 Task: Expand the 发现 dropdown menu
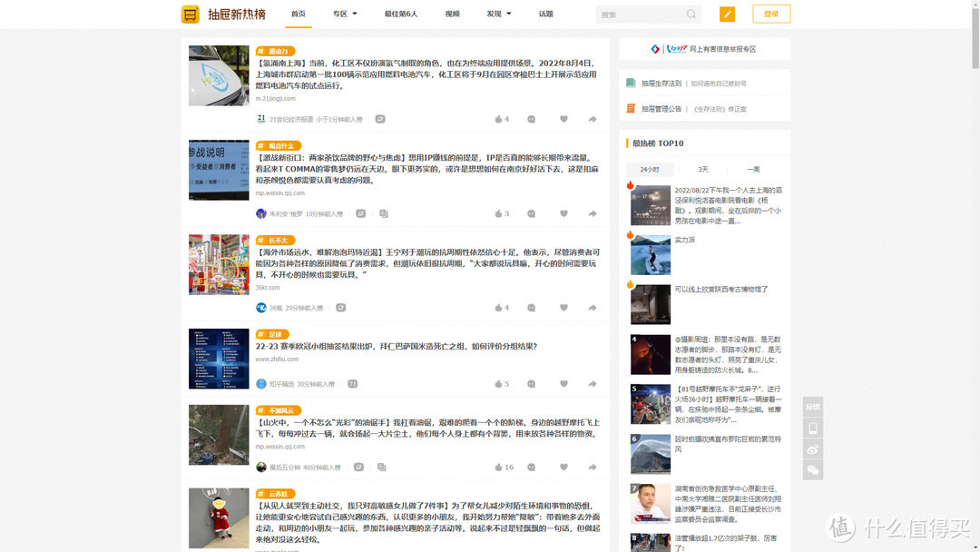point(499,14)
